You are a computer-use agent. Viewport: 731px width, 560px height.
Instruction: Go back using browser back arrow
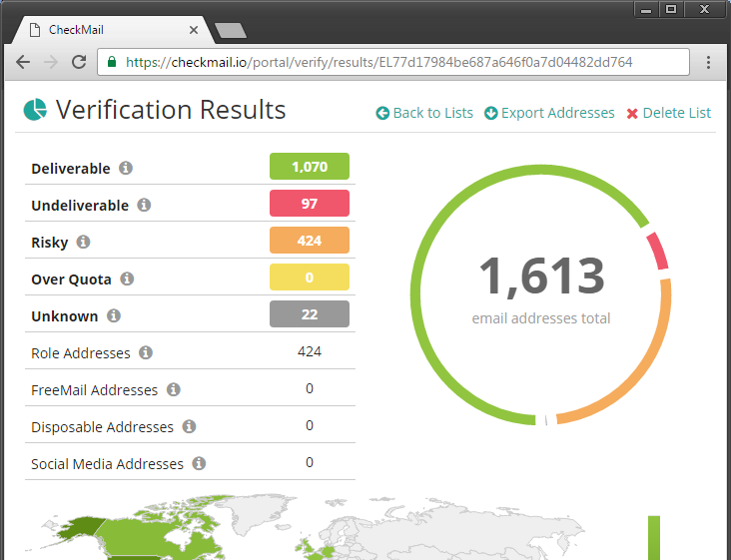pyautogui.click(x=23, y=62)
